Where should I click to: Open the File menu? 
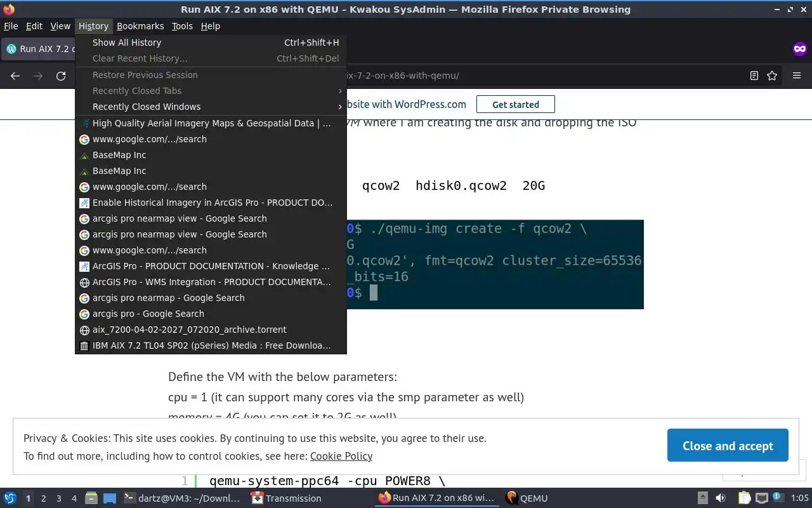pos(11,26)
